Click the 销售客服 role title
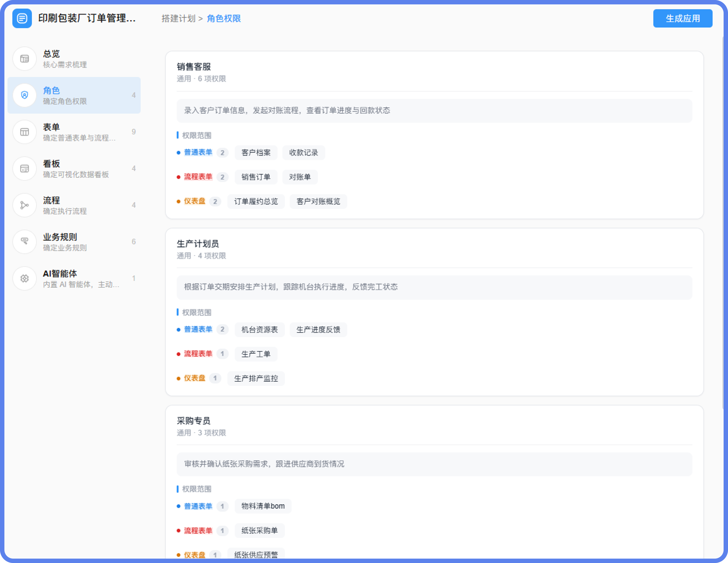This screenshot has height=563, width=728. 194,67
